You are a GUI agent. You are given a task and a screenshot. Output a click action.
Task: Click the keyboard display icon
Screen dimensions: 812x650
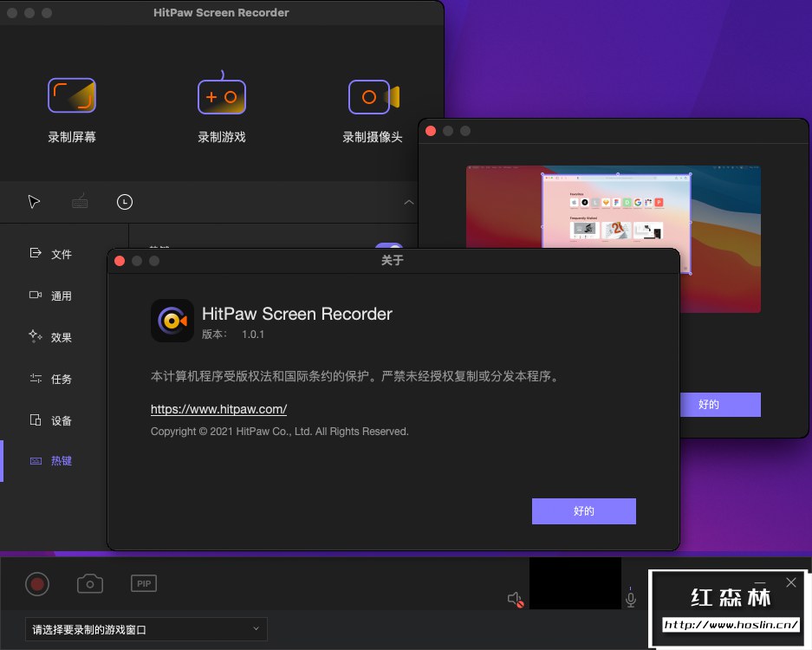(80, 201)
